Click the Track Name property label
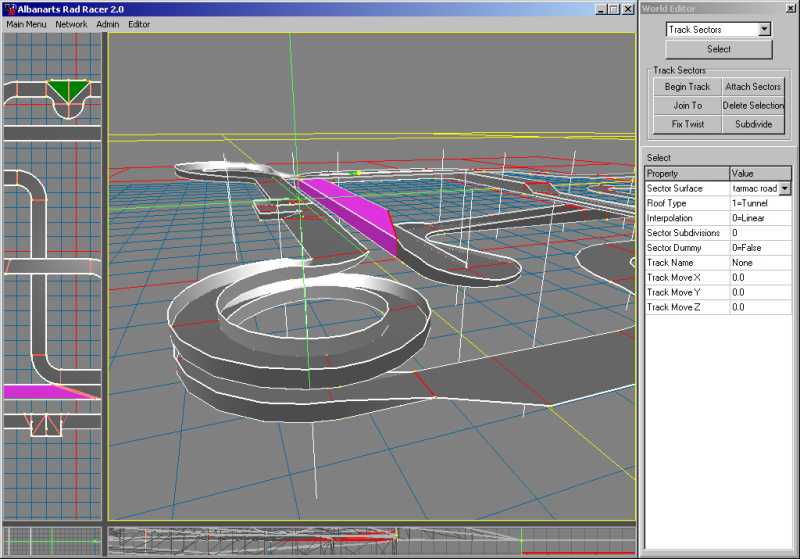The image size is (800, 559). pos(670,263)
